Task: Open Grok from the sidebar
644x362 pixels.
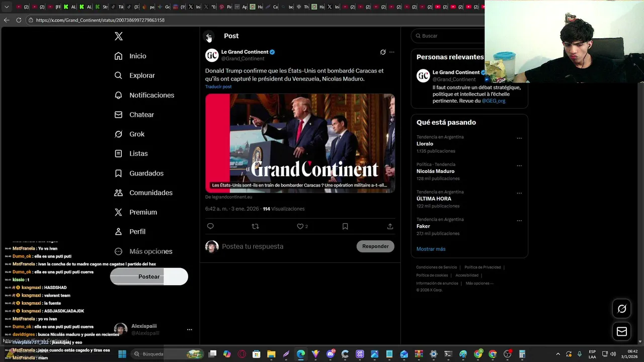Action: coord(129,134)
